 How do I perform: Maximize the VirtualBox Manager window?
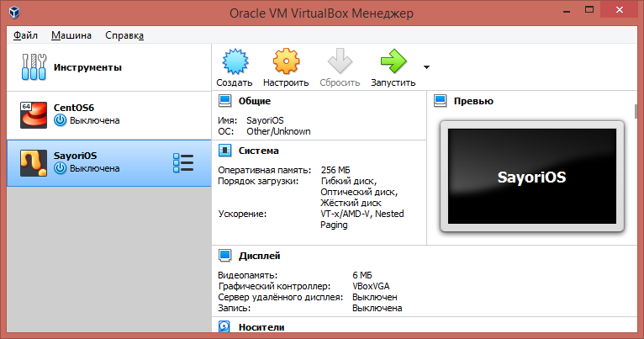point(589,10)
